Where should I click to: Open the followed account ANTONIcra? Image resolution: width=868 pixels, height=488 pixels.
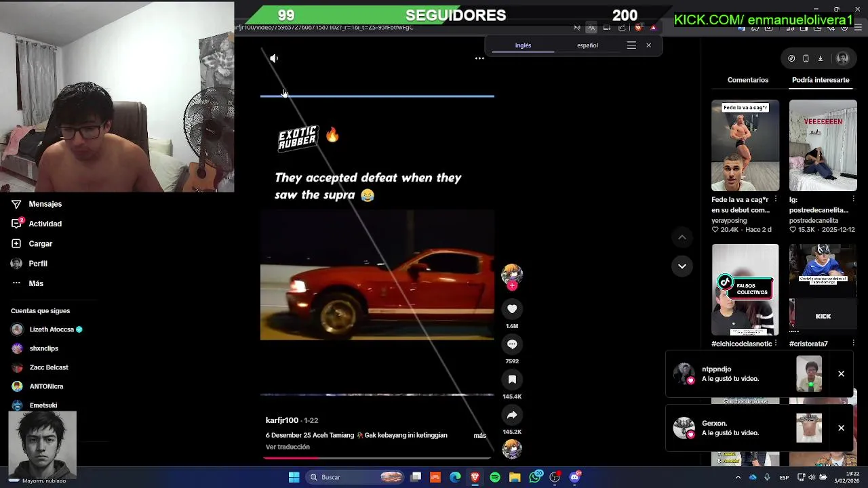coord(37,386)
